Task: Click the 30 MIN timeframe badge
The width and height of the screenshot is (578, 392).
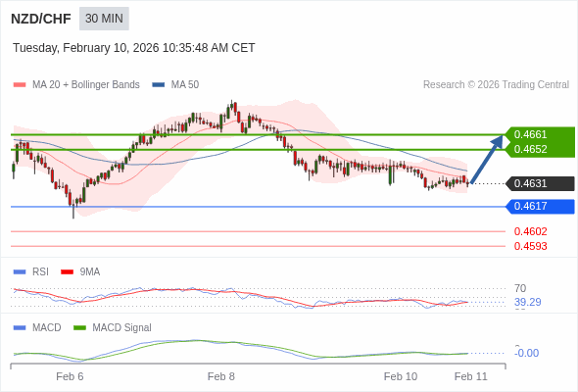Action: point(104,19)
